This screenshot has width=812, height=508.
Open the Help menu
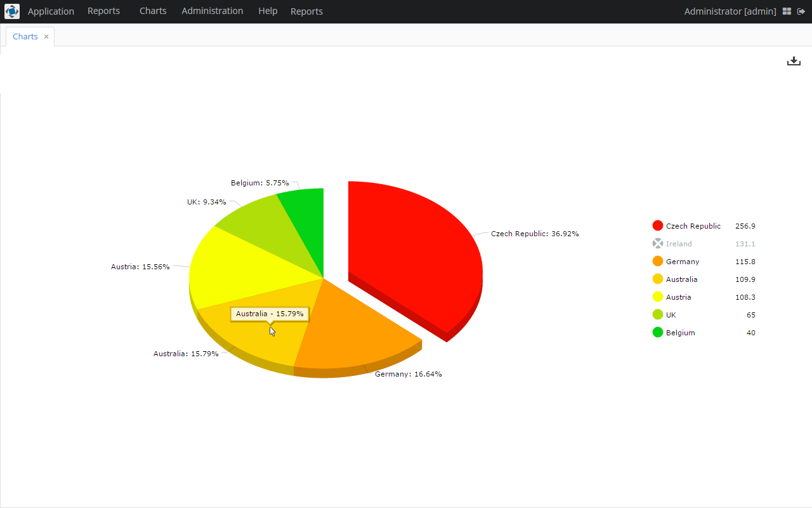[x=268, y=11]
